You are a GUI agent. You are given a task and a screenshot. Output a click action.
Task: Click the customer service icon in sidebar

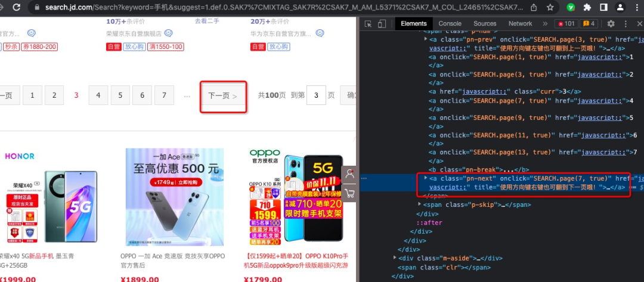coord(350,174)
